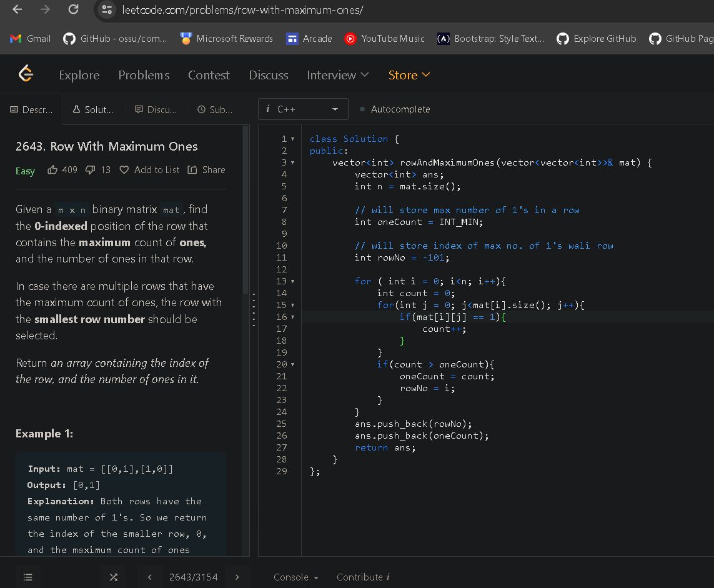Viewport: 714px width, 588px height.
Task: Click the LeetCode logo icon
Action: (x=26, y=74)
